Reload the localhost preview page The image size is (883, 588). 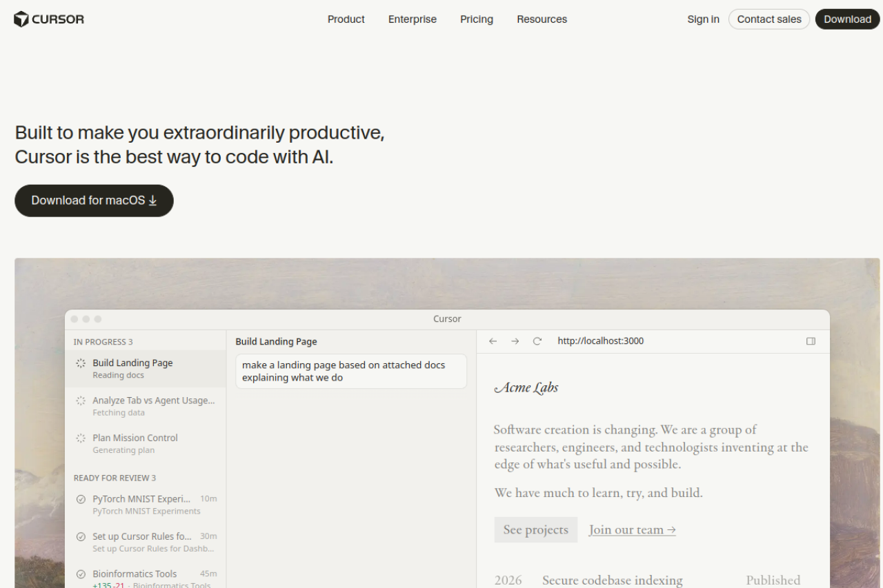[537, 341]
